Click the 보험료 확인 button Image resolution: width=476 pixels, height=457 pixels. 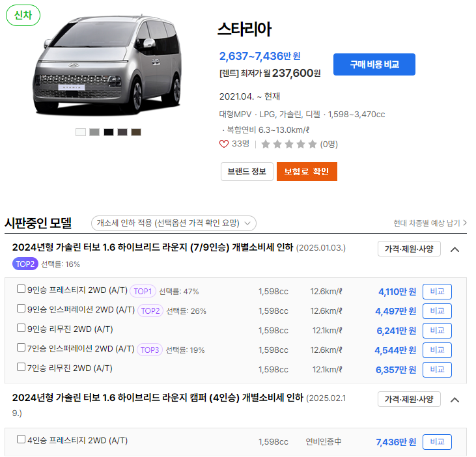coord(307,171)
